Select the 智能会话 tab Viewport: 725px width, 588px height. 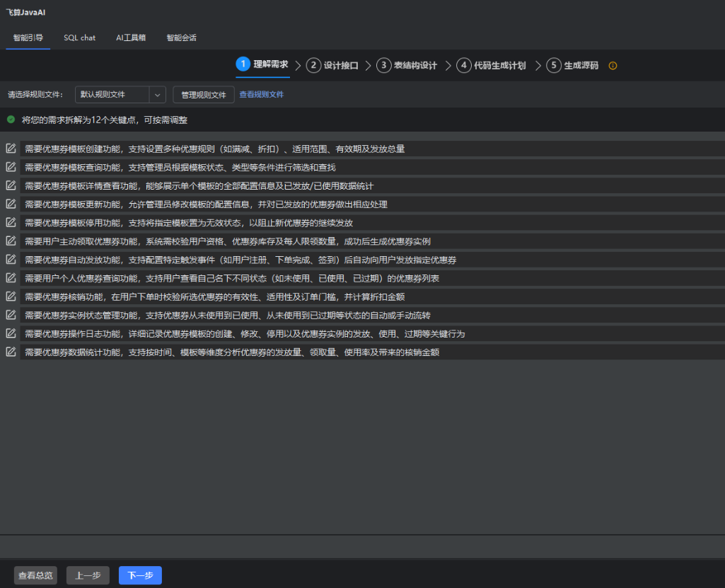pos(181,38)
